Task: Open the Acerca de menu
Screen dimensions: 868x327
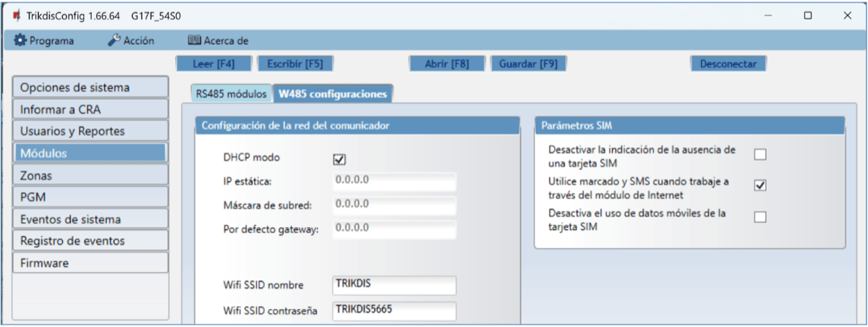Action: [x=218, y=41]
